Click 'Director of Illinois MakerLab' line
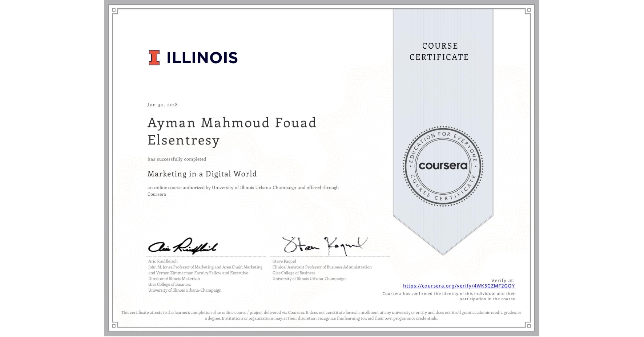 tap(174, 279)
